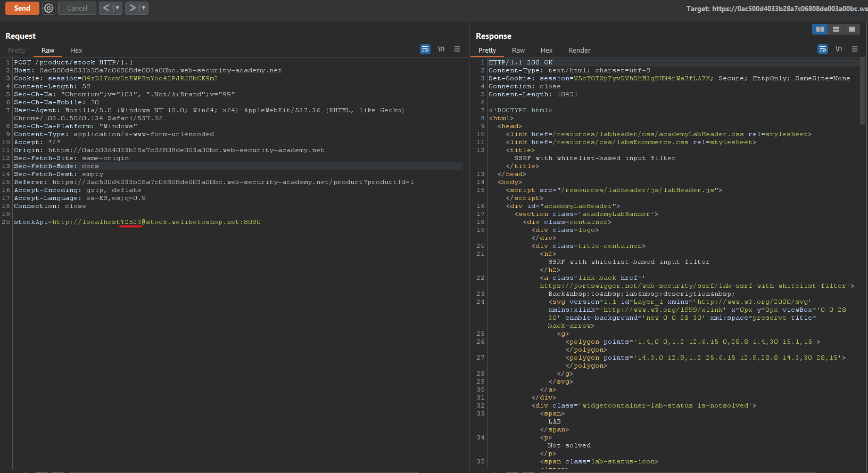This screenshot has height=473, width=868.
Task: Click the HTTP/1.1 200 OK status line
Action: [x=520, y=62]
